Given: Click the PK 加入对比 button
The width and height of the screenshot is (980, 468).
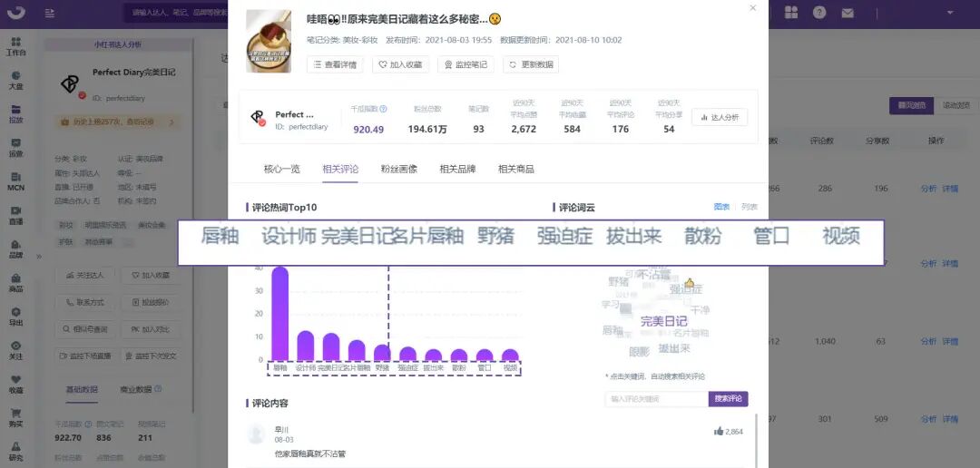Looking at the screenshot, I should (151, 329).
